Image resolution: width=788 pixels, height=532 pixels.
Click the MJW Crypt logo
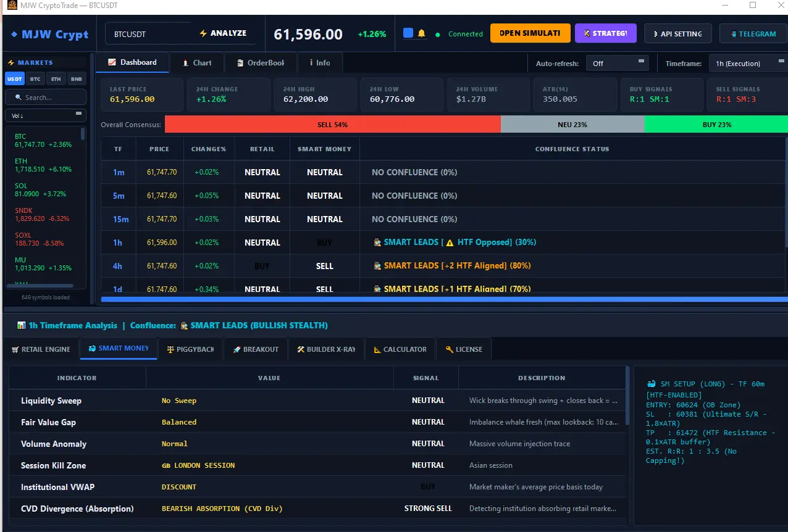[49, 34]
